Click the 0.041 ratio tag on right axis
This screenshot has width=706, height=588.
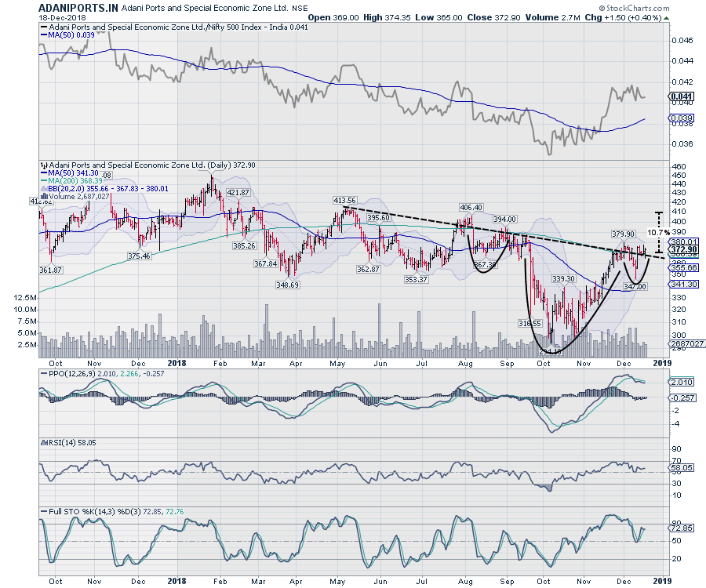(682, 96)
